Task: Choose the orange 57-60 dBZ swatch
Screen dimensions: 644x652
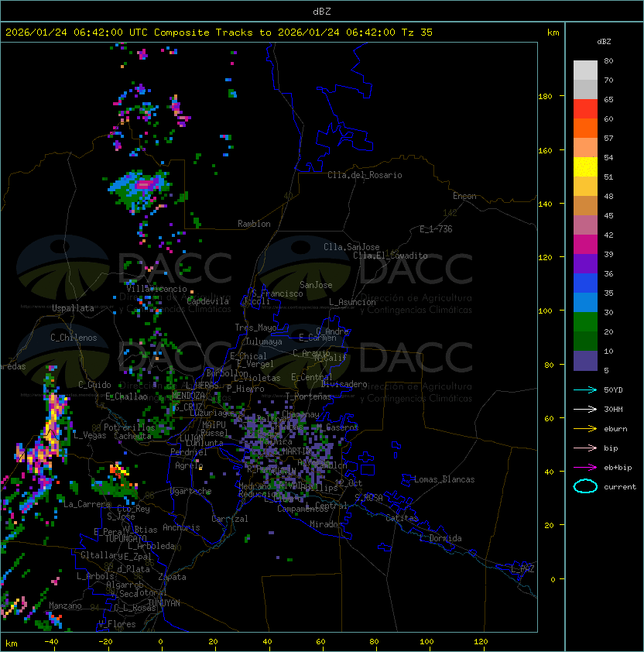Action: click(x=585, y=128)
